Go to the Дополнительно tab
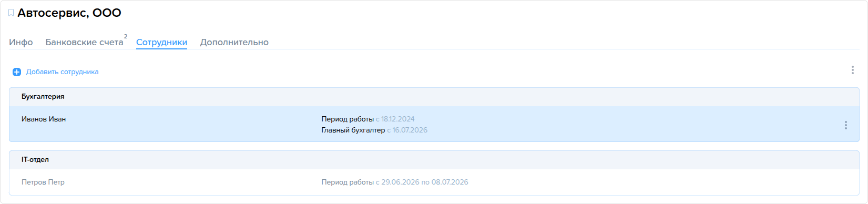 click(x=234, y=42)
